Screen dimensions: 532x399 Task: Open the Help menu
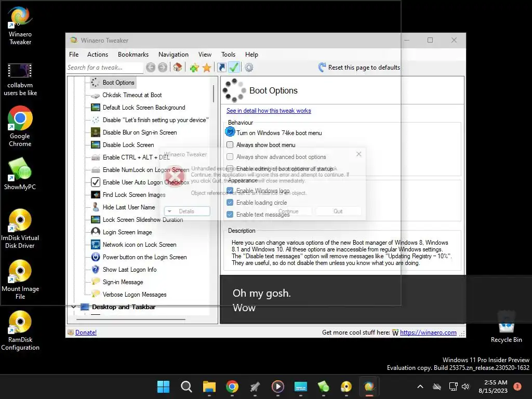coord(251,55)
